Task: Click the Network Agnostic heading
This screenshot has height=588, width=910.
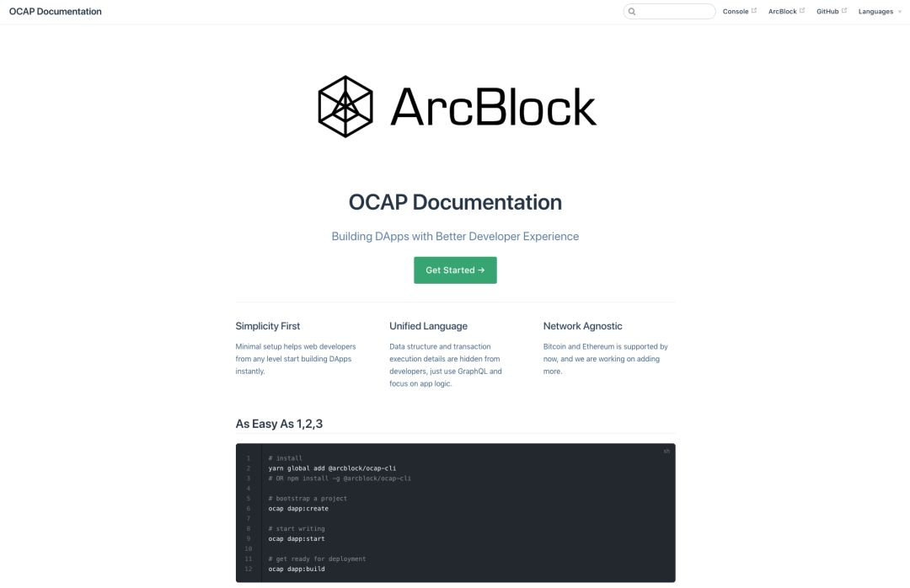Action: (x=583, y=326)
